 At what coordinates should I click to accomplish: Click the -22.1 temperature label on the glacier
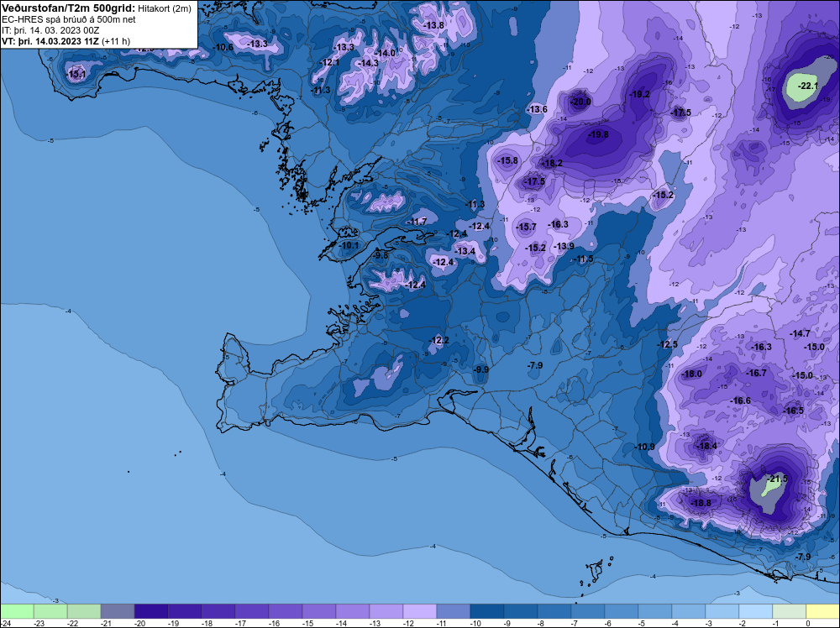pyautogui.click(x=808, y=86)
